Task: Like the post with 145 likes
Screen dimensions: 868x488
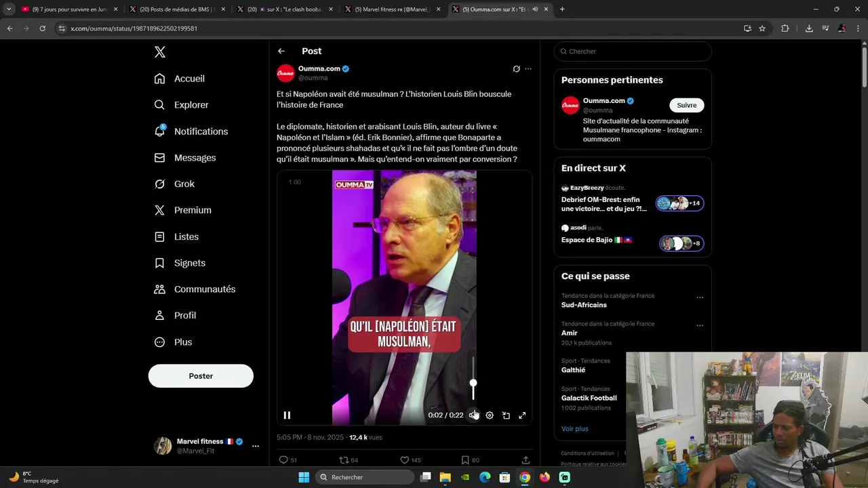Action: tap(410, 460)
